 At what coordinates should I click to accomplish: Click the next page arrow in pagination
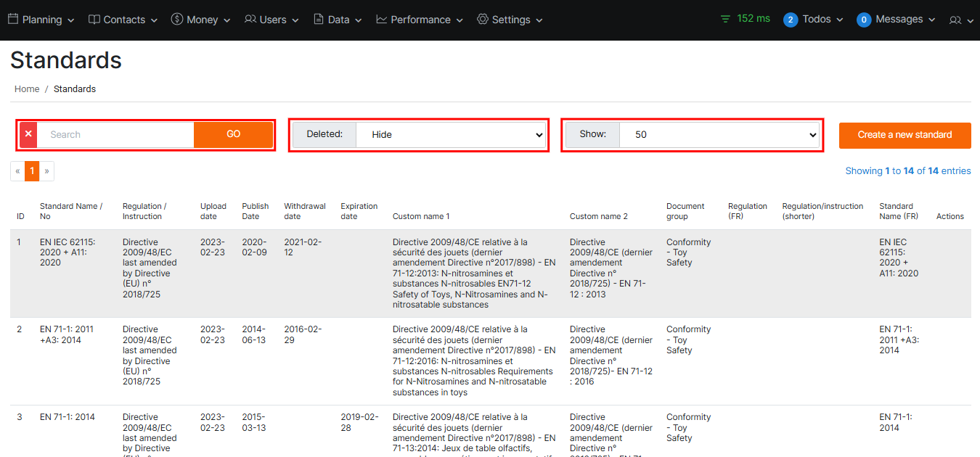pyautogui.click(x=46, y=171)
